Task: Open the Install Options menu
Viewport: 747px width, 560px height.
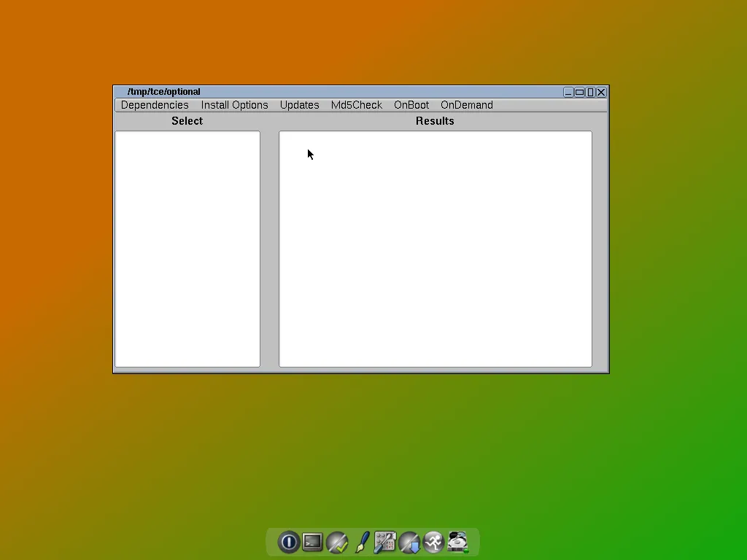Action: [x=234, y=105]
